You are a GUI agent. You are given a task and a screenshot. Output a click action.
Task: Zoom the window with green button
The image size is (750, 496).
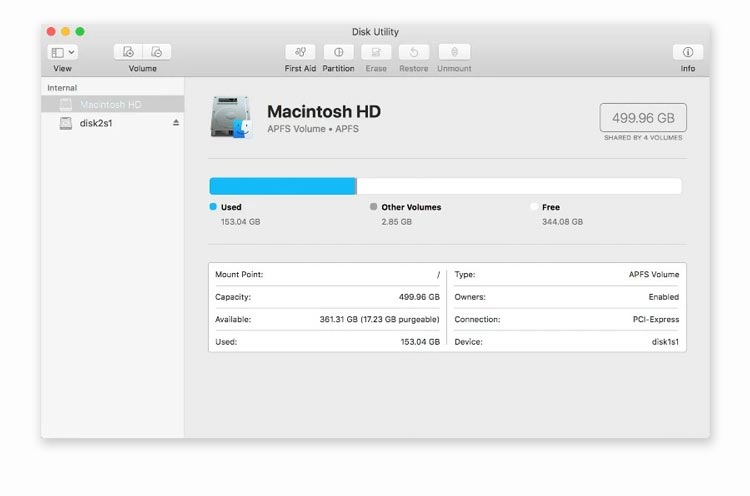click(x=80, y=32)
